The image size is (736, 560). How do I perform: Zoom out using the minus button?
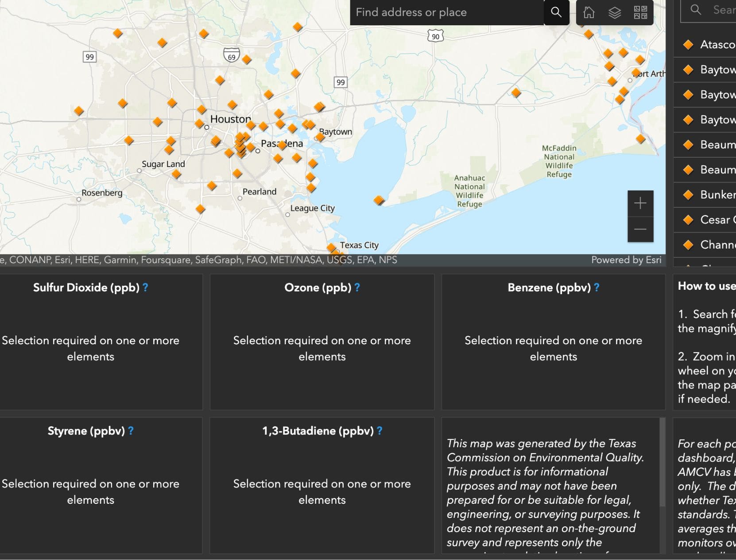click(640, 229)
